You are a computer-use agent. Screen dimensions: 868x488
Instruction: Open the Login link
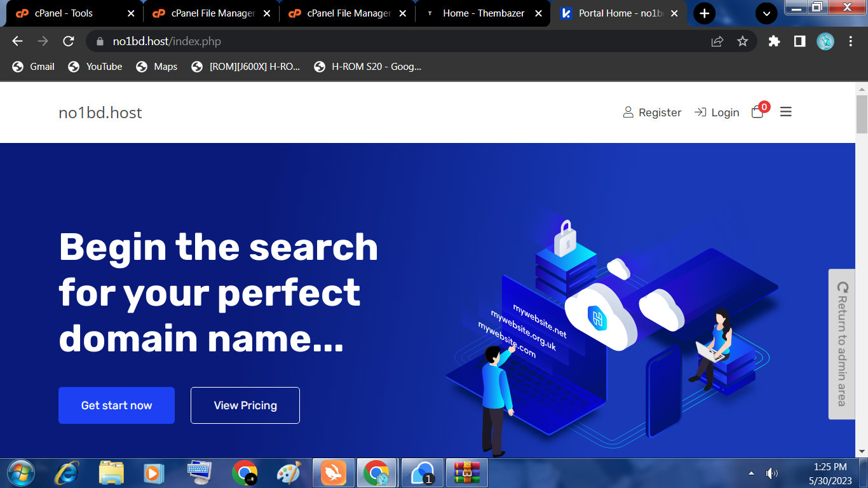click(x=717, y=112)
